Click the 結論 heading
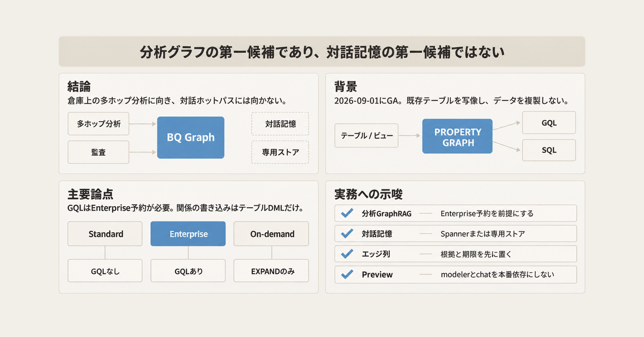 [x=79, y=86]
